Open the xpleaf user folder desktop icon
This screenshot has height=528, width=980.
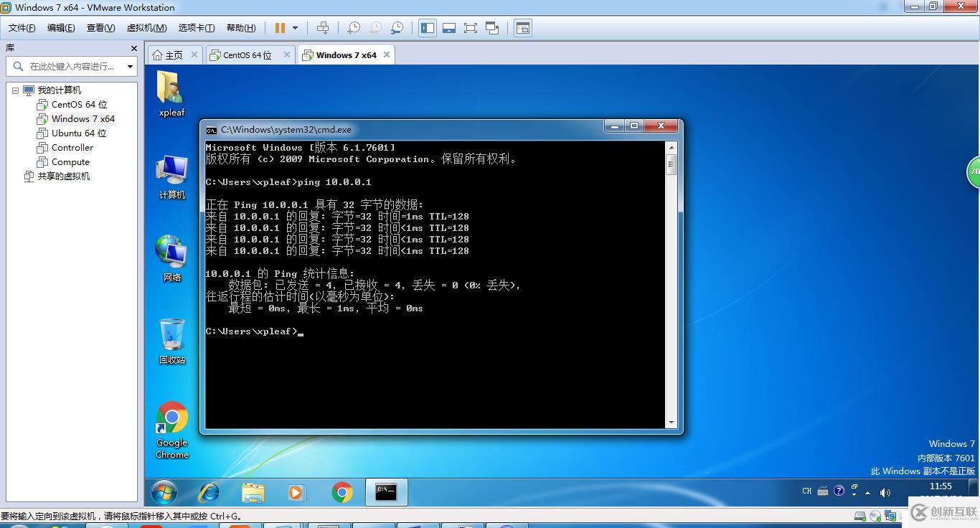coord(171,94)
